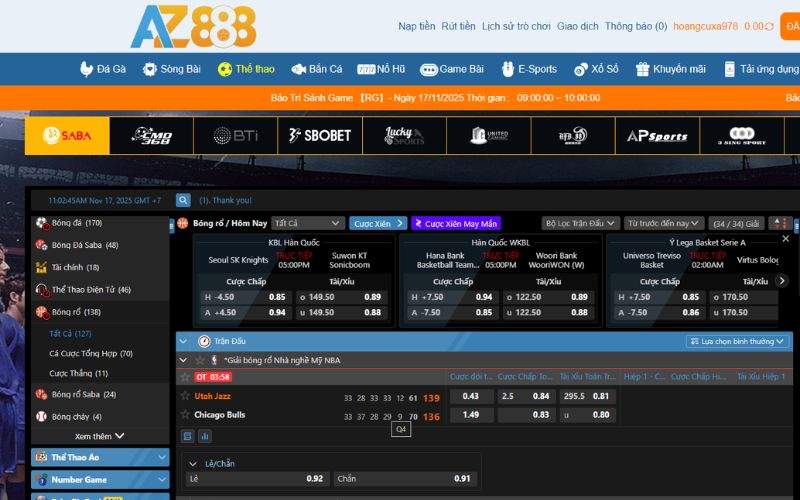Open the 'Tất Cả' dropdown filter

[x=307, y=223]
